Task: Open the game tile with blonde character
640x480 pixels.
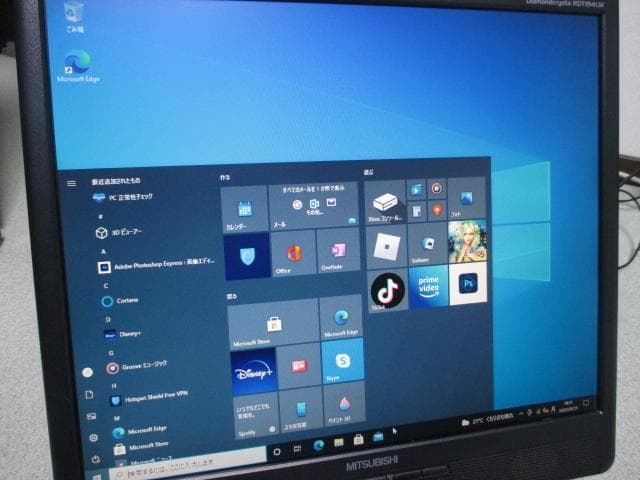Action: (x=467, y=241)
